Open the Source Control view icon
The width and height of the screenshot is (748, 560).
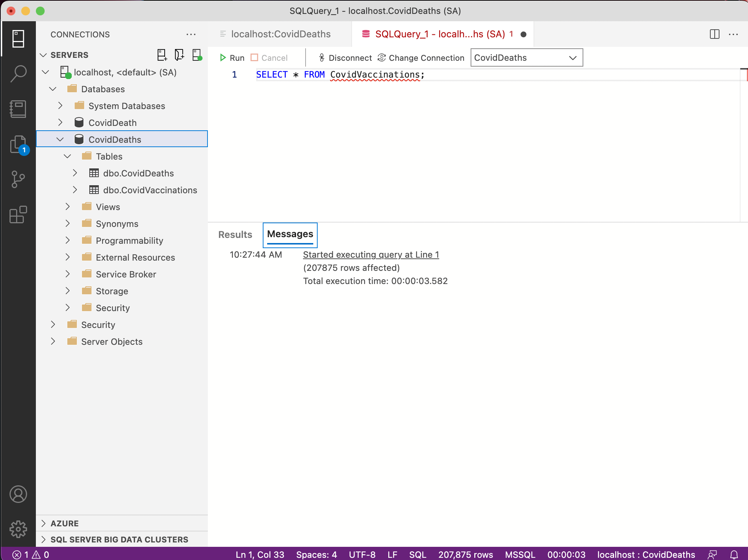coord(18,179)
